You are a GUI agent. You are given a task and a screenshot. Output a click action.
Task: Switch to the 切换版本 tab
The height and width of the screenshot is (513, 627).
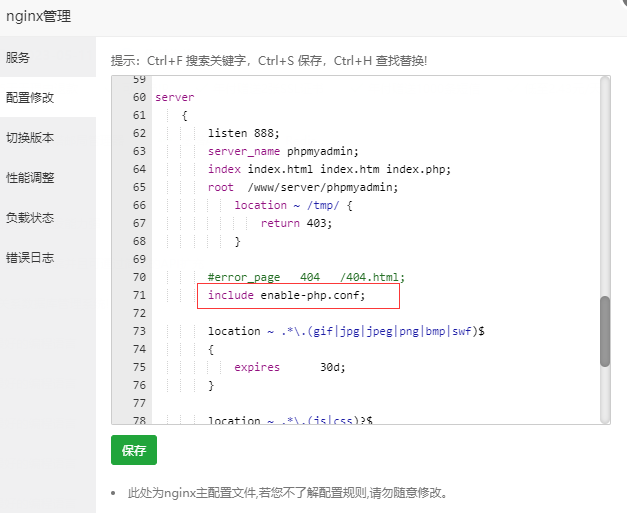30,138
